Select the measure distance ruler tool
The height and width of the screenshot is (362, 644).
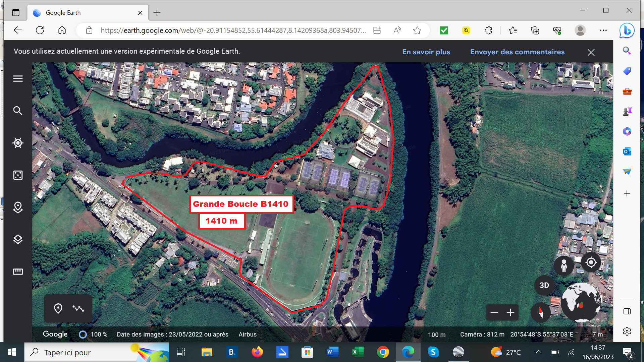(18, 271)
